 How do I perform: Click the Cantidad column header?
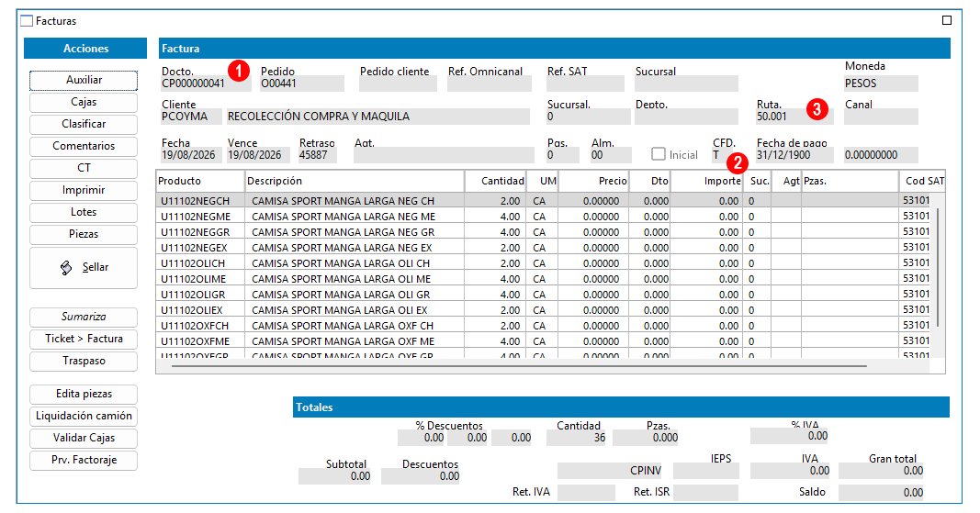(496, 181)
